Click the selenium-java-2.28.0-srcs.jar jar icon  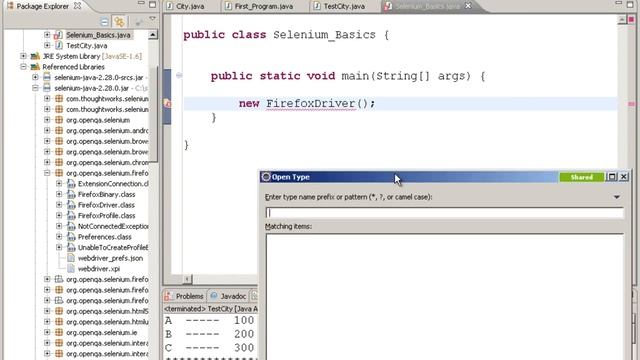click(x=47, y=77)
